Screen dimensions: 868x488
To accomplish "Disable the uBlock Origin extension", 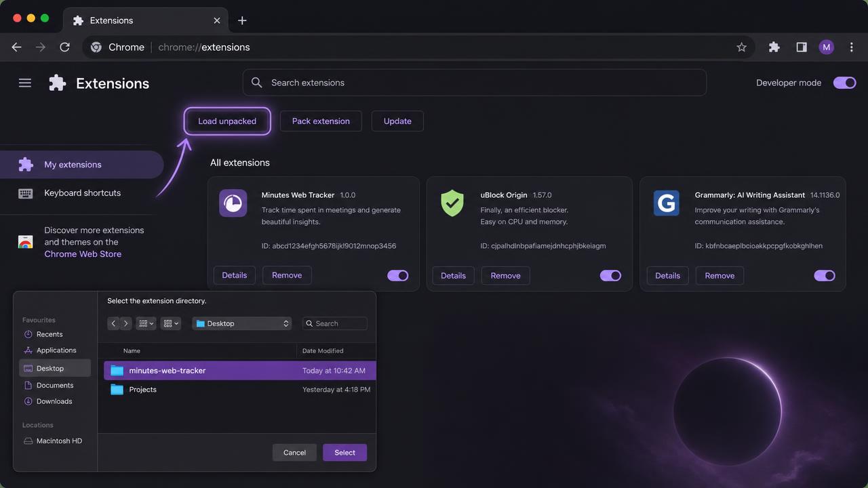I will (611, 276).
